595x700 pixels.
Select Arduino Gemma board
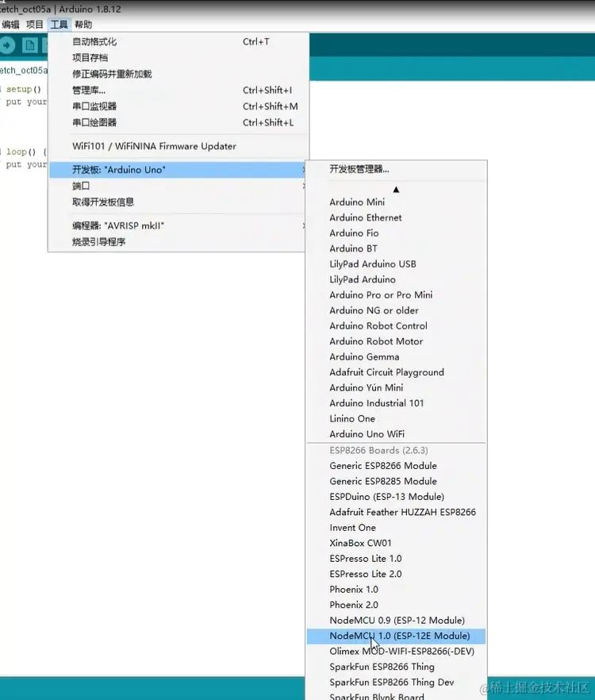[397, 356]
